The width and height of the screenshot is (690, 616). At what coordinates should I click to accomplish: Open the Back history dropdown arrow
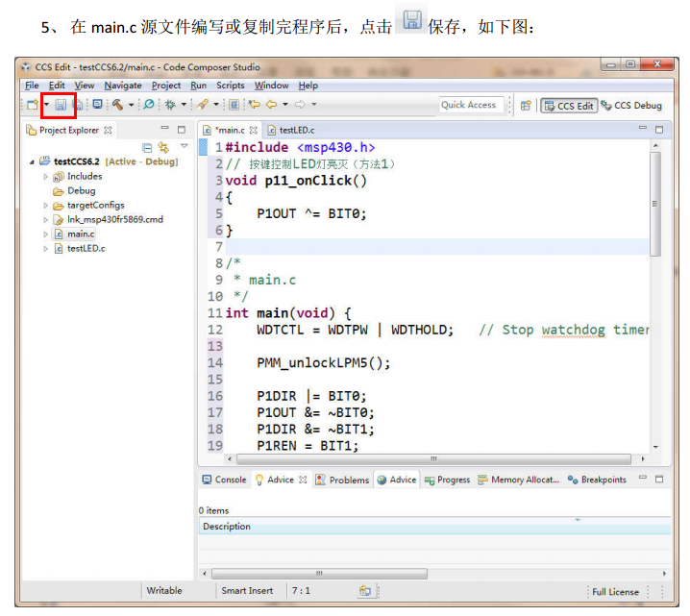pos(285,105)
